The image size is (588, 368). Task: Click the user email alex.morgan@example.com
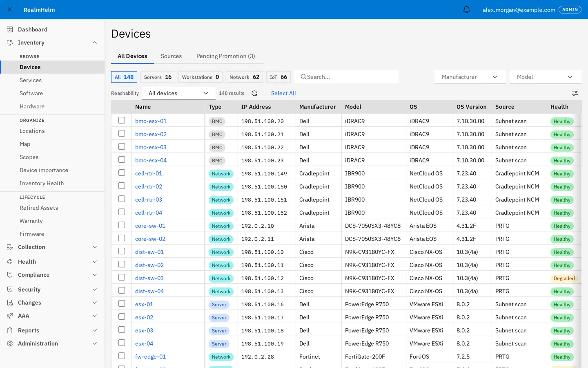click(519, 10)
